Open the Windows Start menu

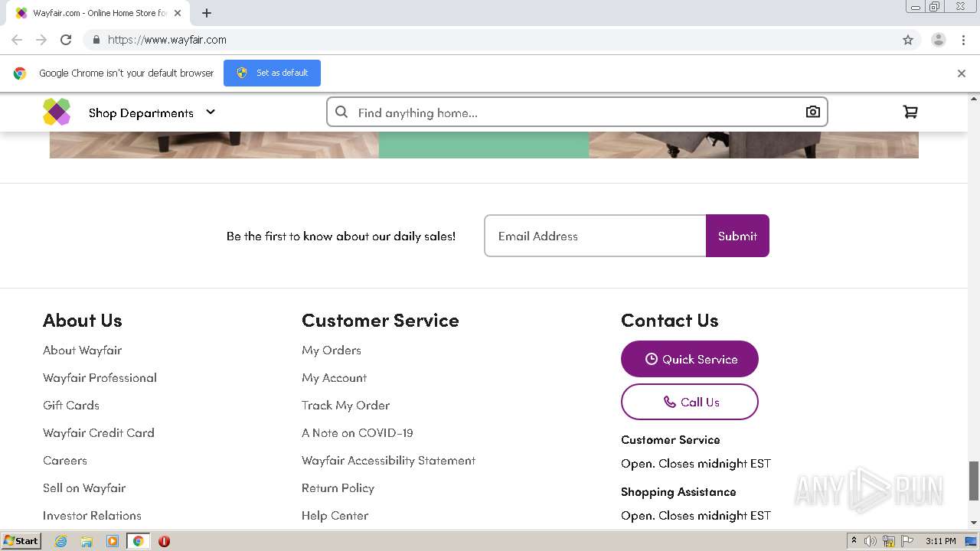pos(21,541)
